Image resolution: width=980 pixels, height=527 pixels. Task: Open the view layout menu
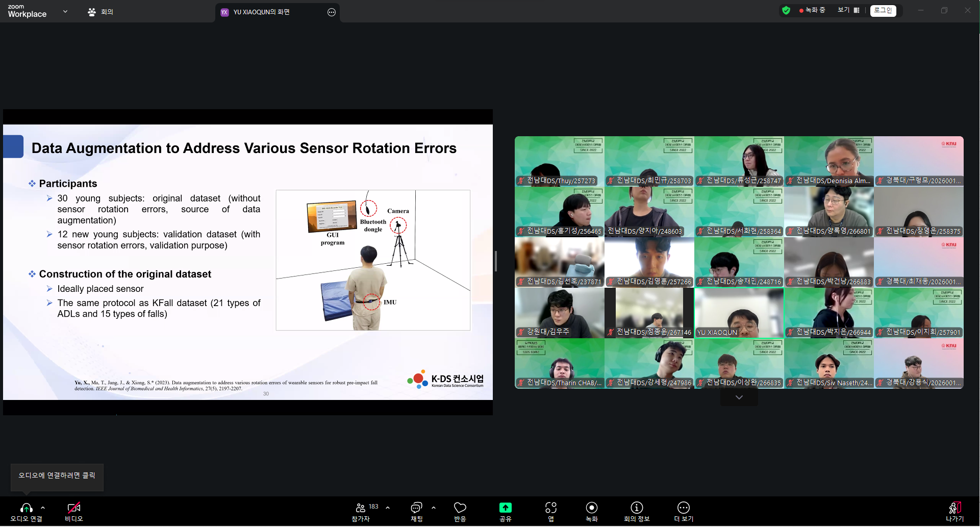coord(848,10)
